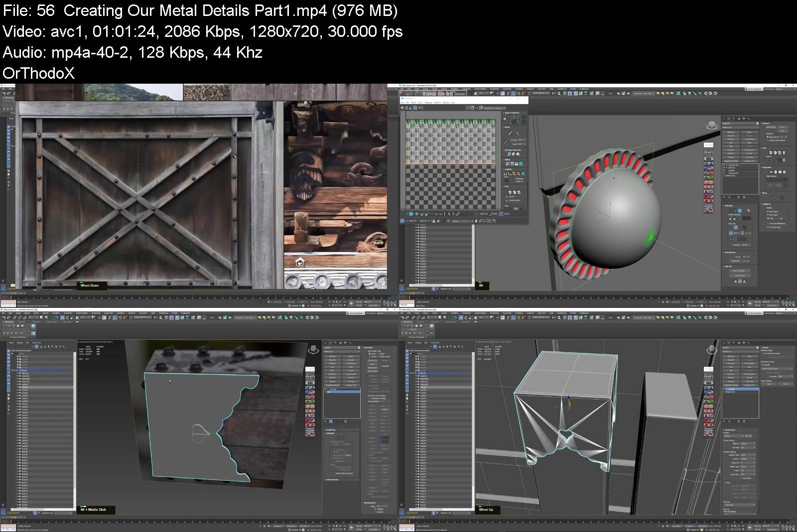Select Vertex Color Channel radio in top-right frame

point(768,140)
